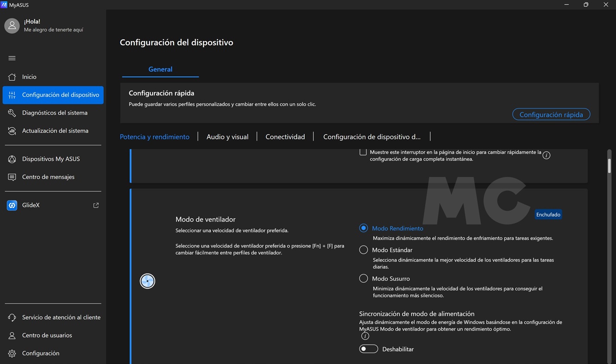This screenshot has height=364, width=616.
Task: Click info icon under Sincronización de modo de alimentación
Action: (365, 336)
